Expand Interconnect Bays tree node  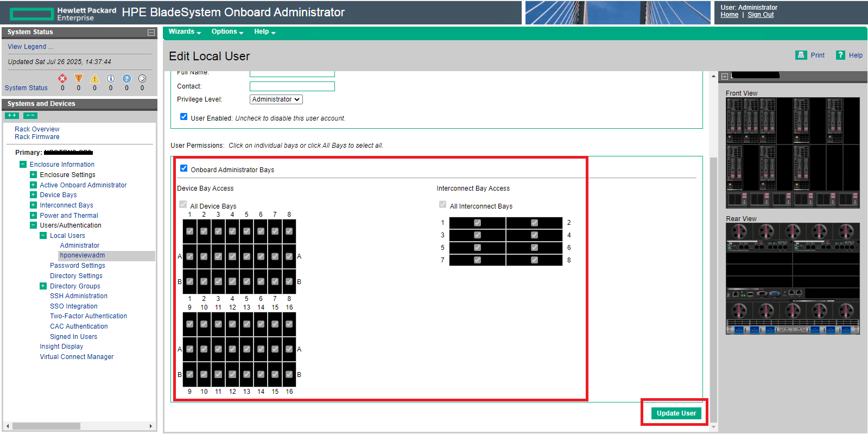pyautogui.click(x=33, y=205)
